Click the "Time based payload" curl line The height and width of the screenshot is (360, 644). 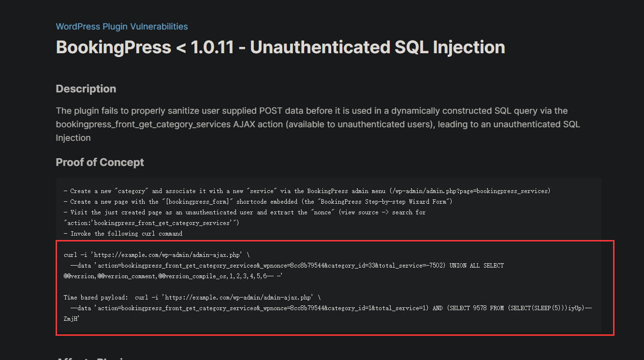tap(192, 298)
